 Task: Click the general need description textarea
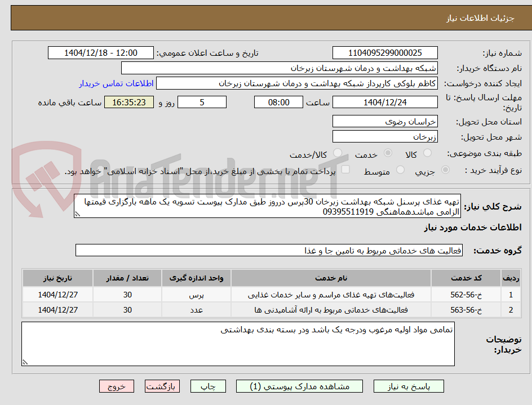(267, 206)
